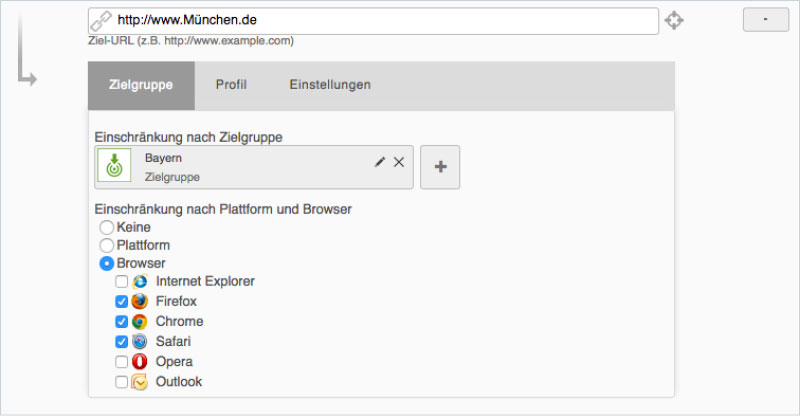
Task: Click the Firefox browser icon
Action: click(x=139, y=301)
